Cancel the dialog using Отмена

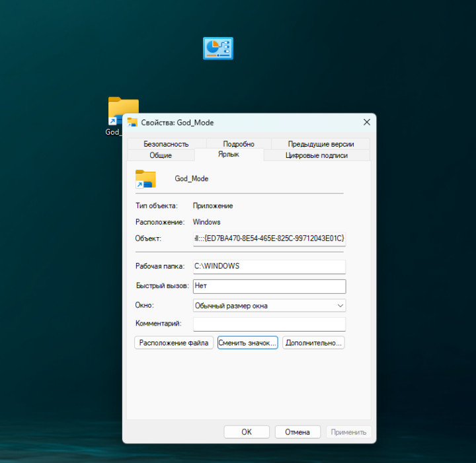(297, 432)
